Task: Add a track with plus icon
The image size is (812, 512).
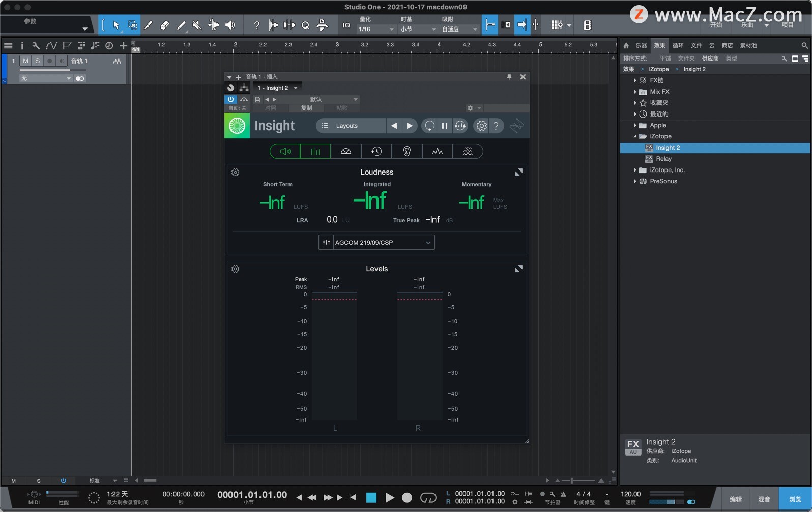Action: (123, 46)
